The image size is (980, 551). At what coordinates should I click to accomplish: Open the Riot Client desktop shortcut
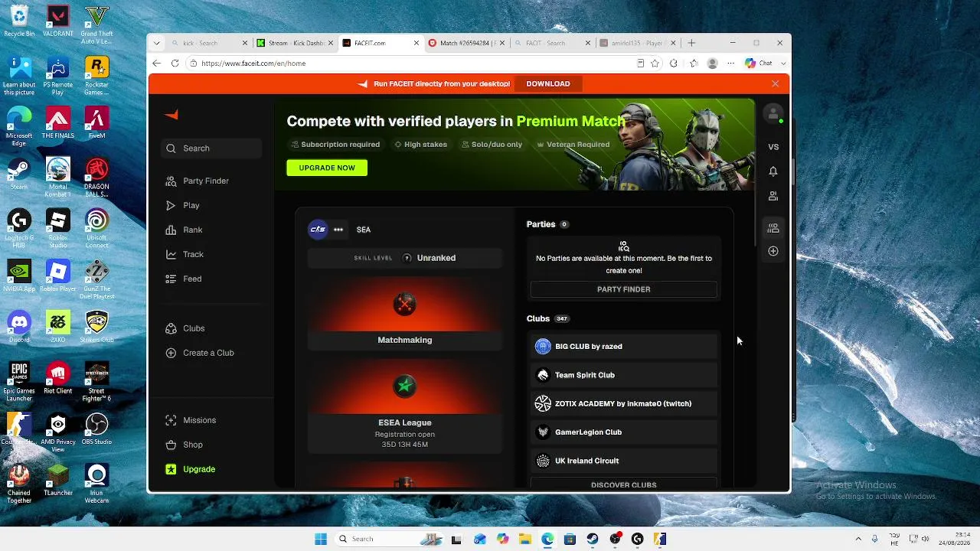click(x=57, y=378)
